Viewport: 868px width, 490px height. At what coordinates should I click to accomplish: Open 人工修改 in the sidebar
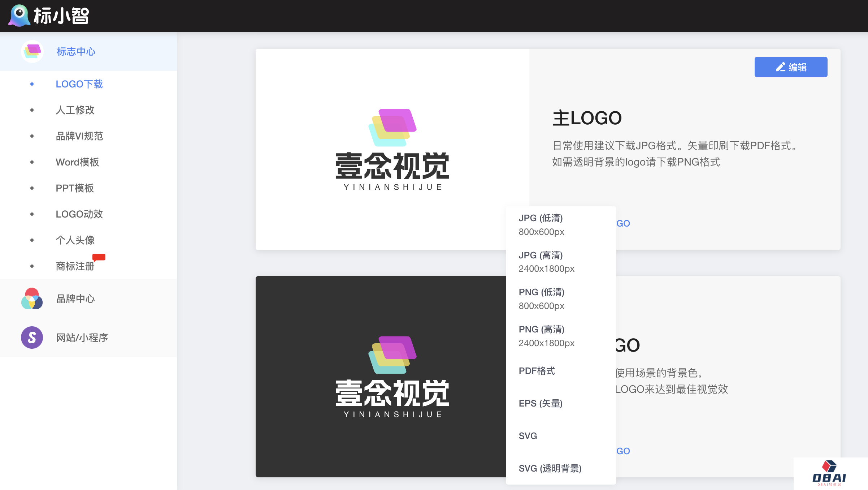tap(75, 110)
